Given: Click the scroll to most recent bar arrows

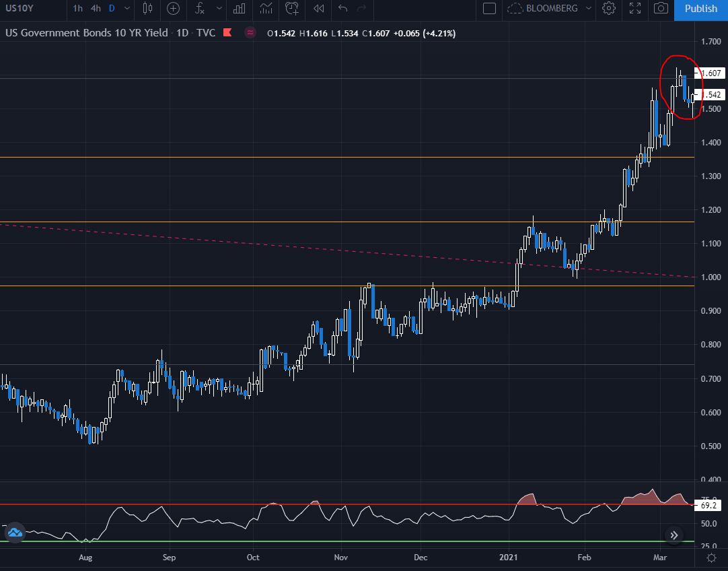Looking at the screenshot, I should pos(674,535).
